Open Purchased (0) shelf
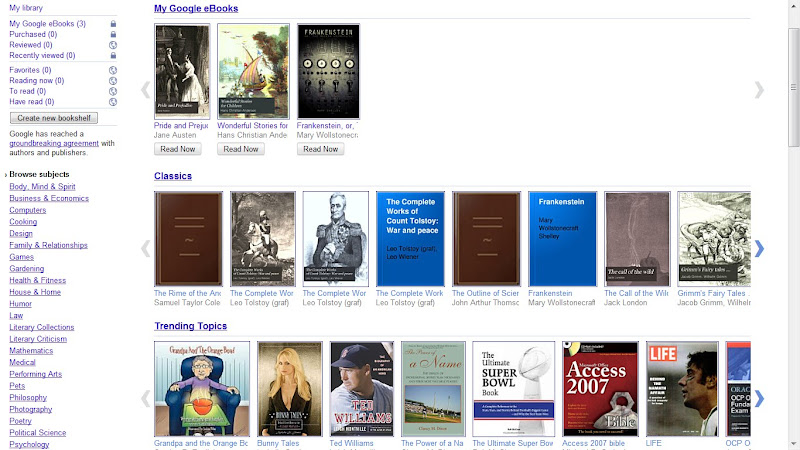 click(x=33, y=34)
